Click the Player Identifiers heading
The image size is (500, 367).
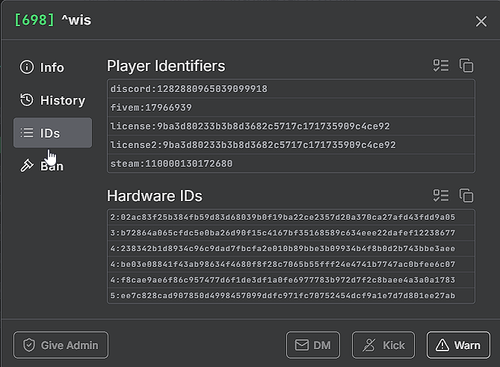pyautogui.click(x=166, y=66)
